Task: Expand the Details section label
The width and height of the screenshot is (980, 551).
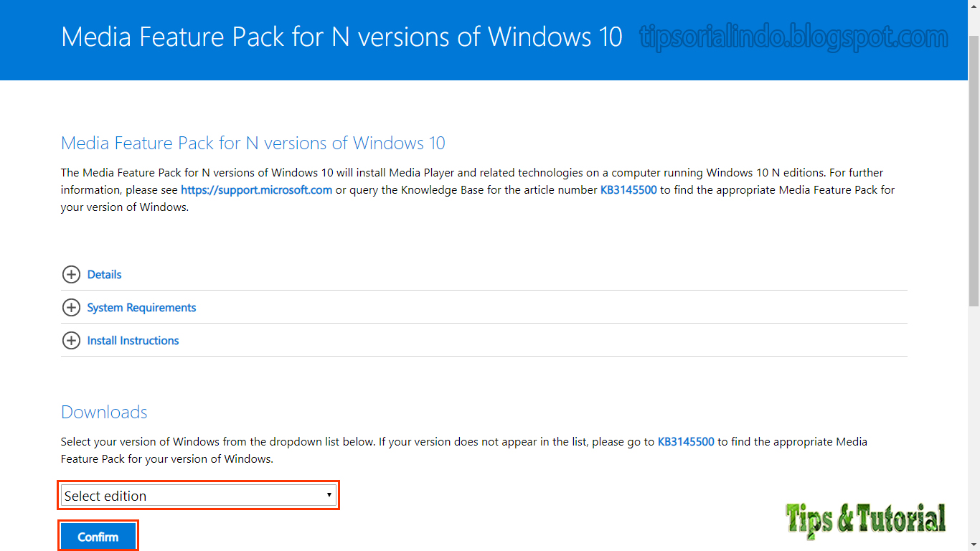Action: (104, 275)
